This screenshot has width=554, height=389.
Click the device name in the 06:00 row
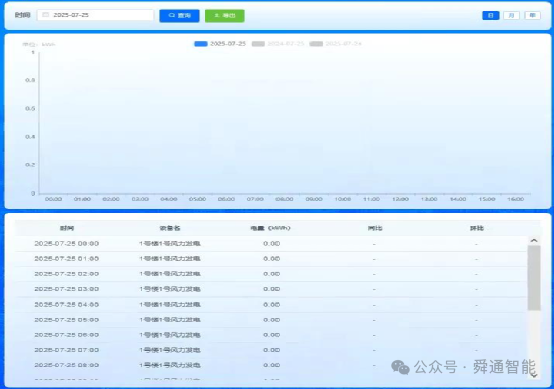tap(170, 335)
